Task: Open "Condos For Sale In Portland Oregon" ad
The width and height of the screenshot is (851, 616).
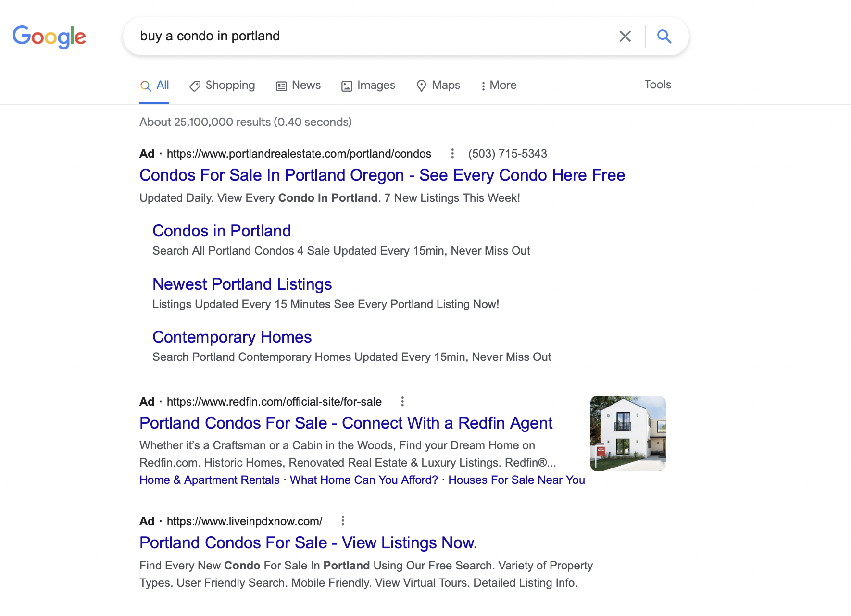Action: click(382, 175)
